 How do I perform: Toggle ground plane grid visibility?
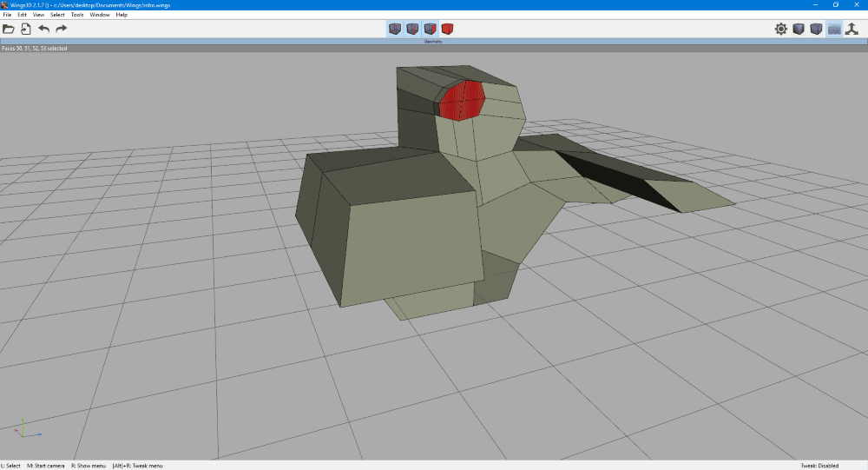(x=834, y=29)
